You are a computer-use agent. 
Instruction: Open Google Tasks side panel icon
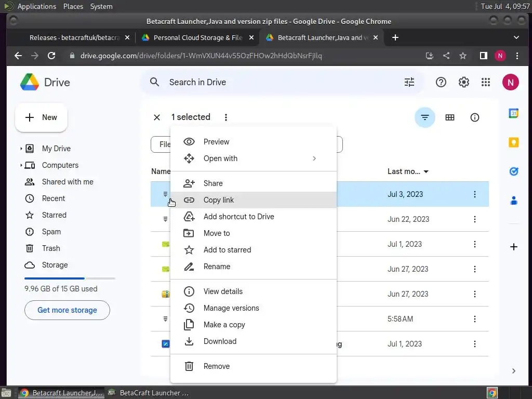pyautogui.click(x=514, y=171)
